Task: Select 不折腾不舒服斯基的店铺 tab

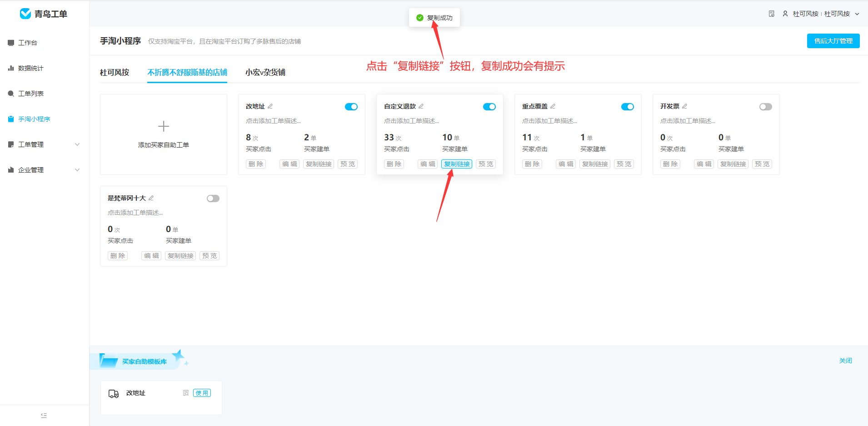Action: (x=187, y=72)
